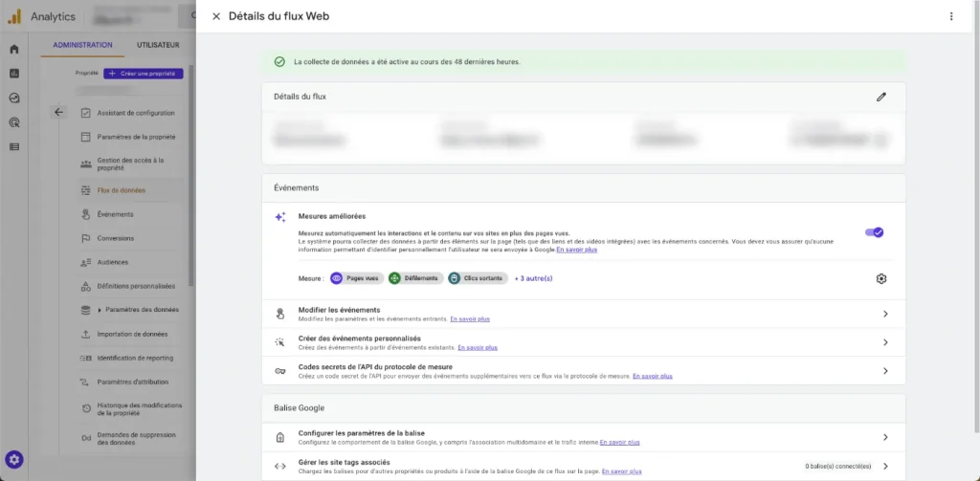Open En savoir plus under Codes secrets
The width and height of the screenshot is (980, 481).
tap(653, 376)
